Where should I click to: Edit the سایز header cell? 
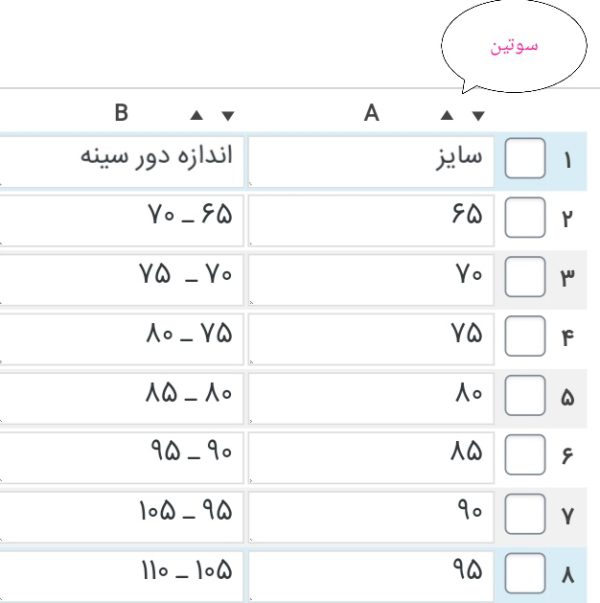coord(371,161)
